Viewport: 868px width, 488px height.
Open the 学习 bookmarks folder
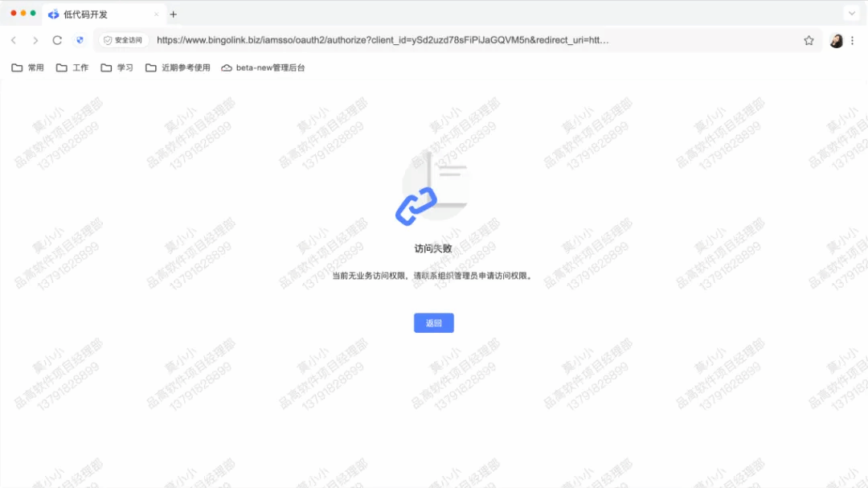point(117,68)
